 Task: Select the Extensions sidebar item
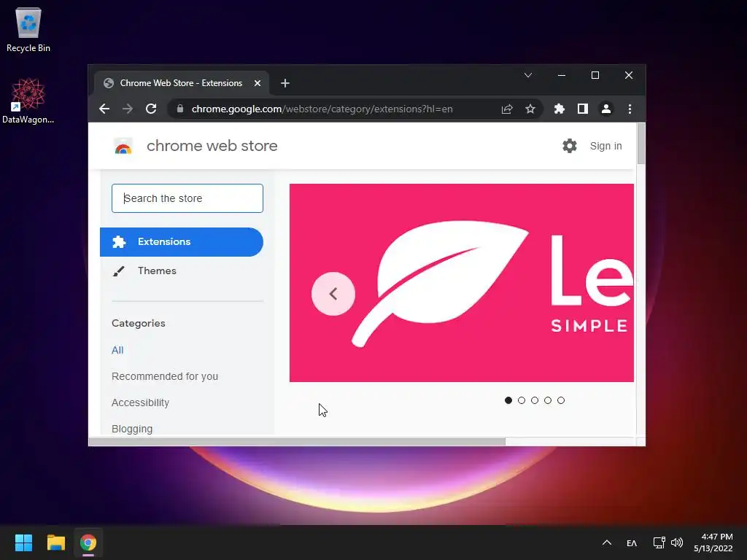(x=182, y=242)
